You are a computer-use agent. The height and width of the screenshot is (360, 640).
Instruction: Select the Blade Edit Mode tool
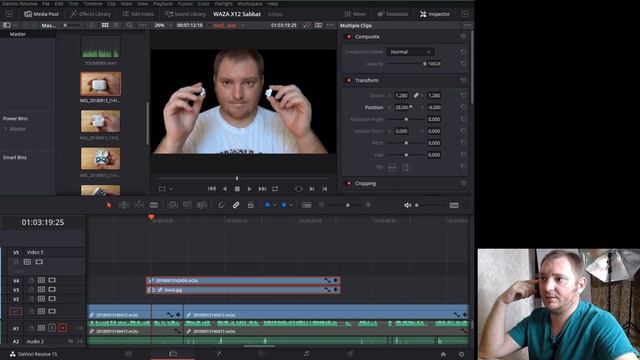tap(154, 205)
